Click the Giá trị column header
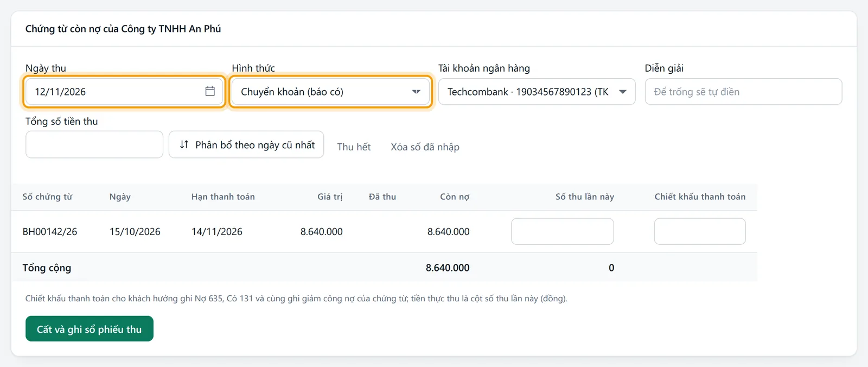 (330, 197)
